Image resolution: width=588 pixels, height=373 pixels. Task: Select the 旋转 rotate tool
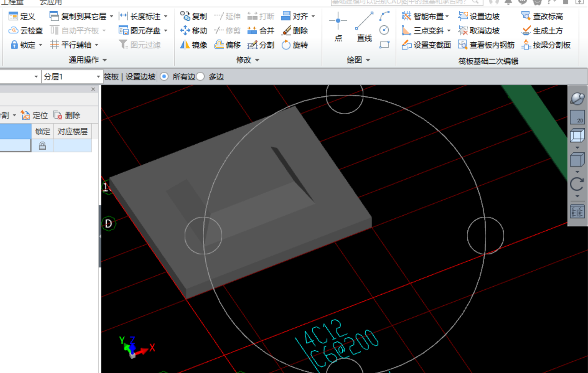[x=295, y=44]
